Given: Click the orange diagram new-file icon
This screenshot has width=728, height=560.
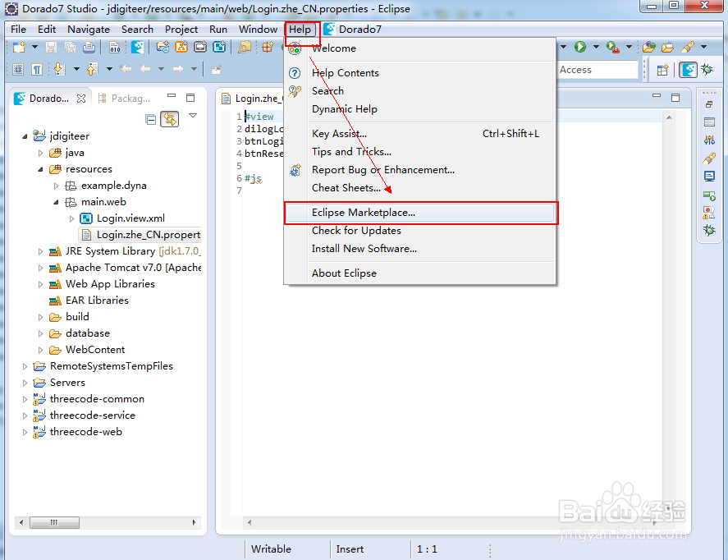Looking at the screenshot, I should [x=181, y=47].
